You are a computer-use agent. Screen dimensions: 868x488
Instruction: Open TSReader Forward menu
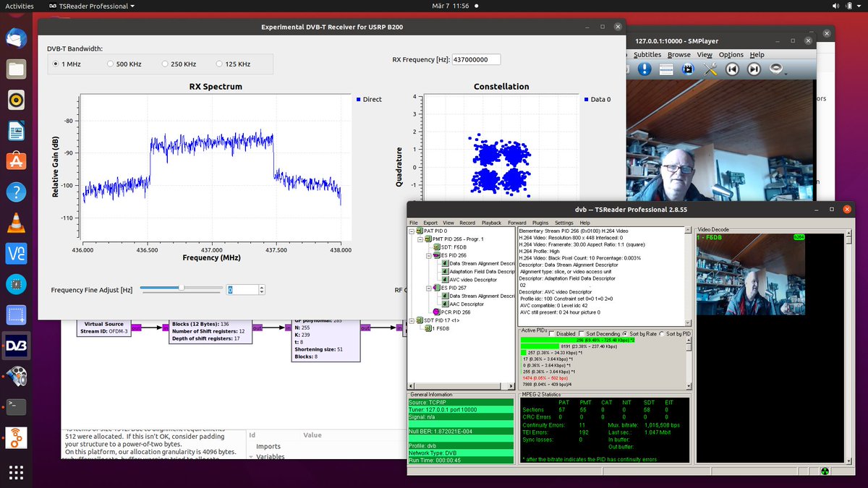pyautogui.click(x=516, y=223)
